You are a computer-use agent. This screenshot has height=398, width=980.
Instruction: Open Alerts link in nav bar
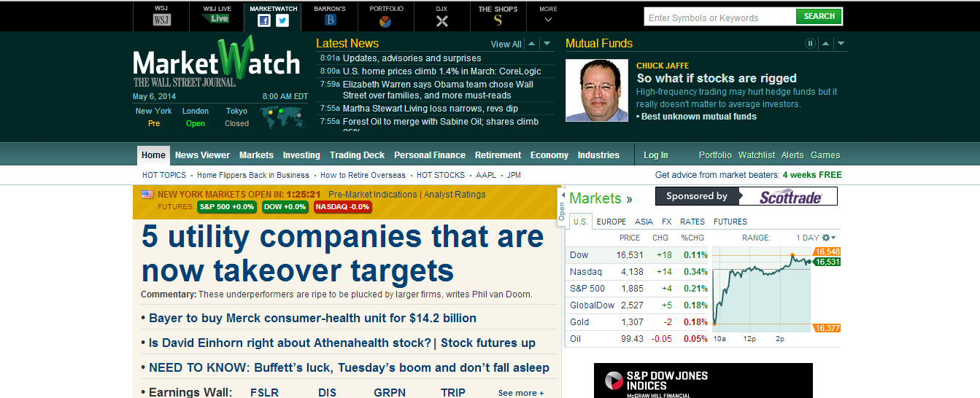[x=792, y=155]
